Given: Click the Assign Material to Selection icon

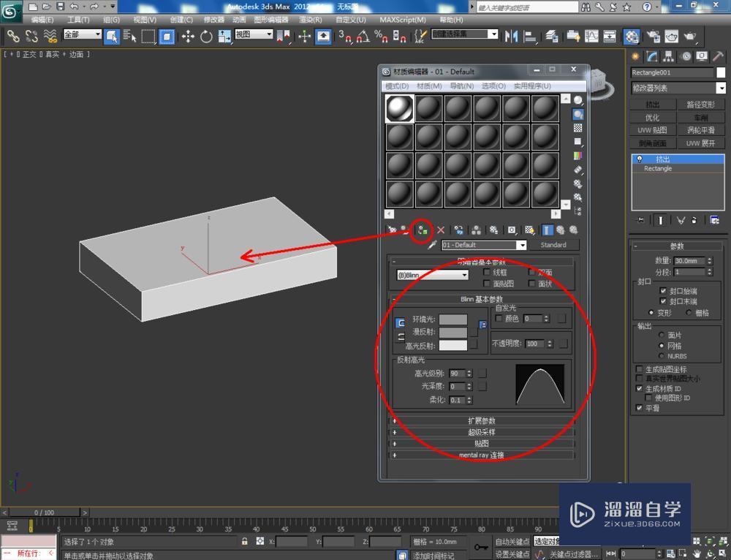Looking at the screenshot, I should (x=422, y=230).
